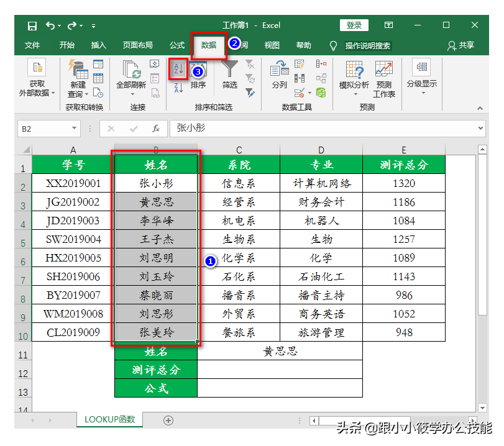Viewport: 504px width, 446px height.
Task: Select the 数据 ribbon tab
Action: [x=209, y=45]
